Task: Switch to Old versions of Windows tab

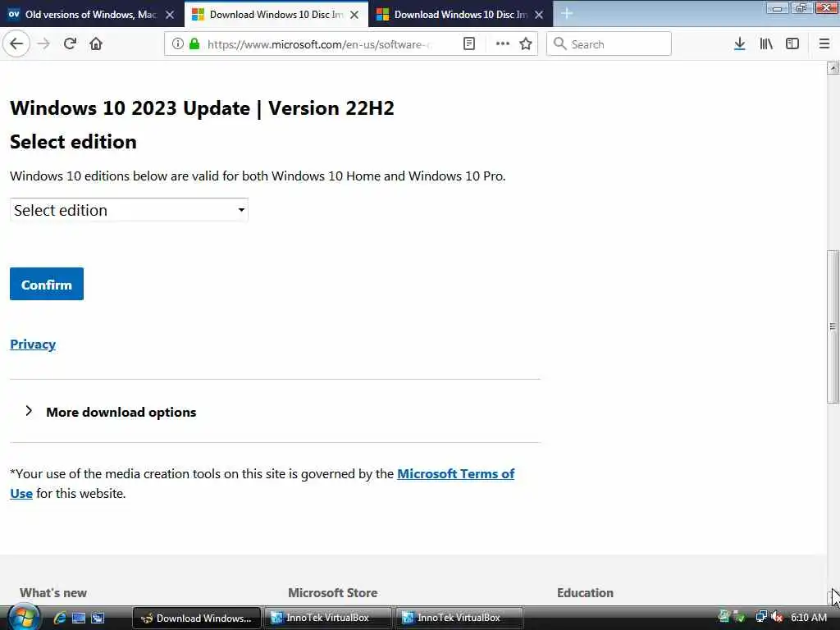Action: click(91, 15)
